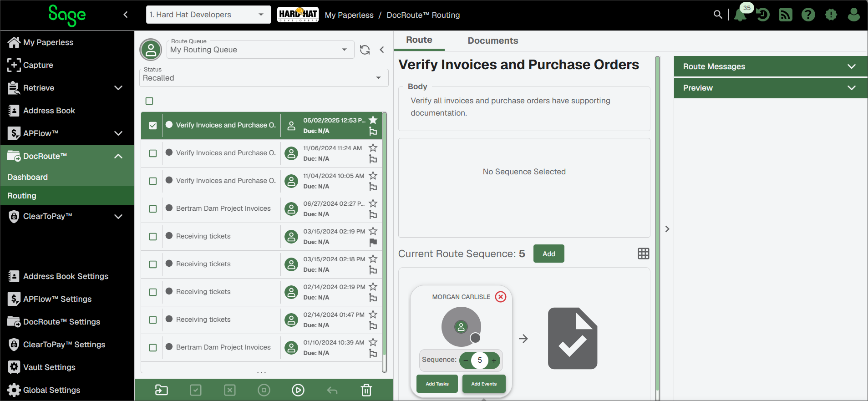Check the 03/15/2024 02:18 PM Receiving tickets checkbox
The image size is (868, 401).
click(x=153, y=264)
